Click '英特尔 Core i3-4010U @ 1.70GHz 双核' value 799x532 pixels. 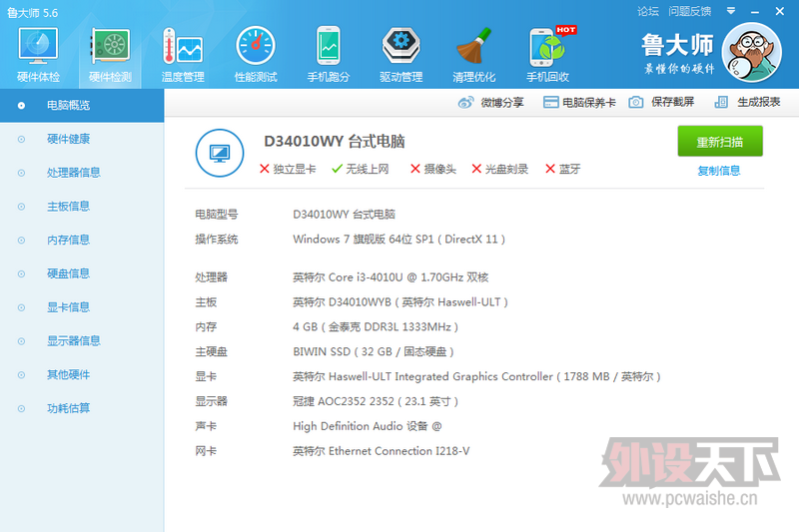coord(391,277)
